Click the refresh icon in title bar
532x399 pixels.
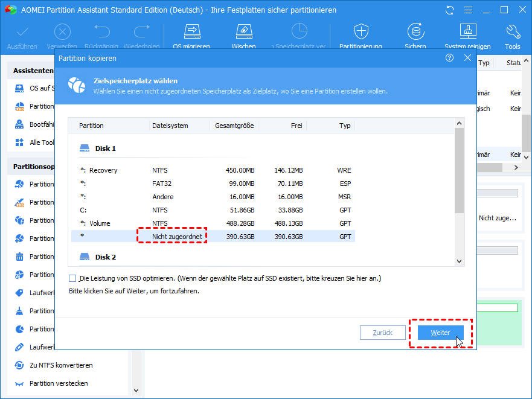(449, 10)
